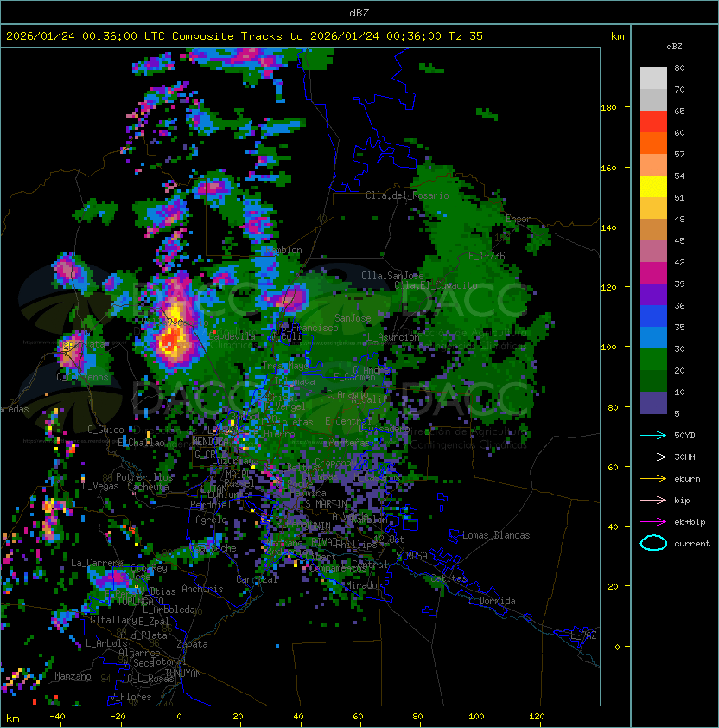Select the red swatch below the 65 dBZ label
Viewport: 719px width, 728px height.
click(x=653, y=122)
